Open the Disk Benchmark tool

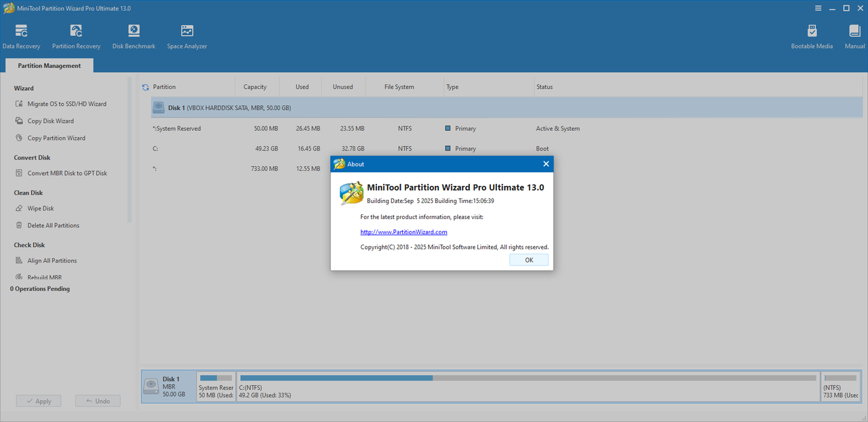134,37
